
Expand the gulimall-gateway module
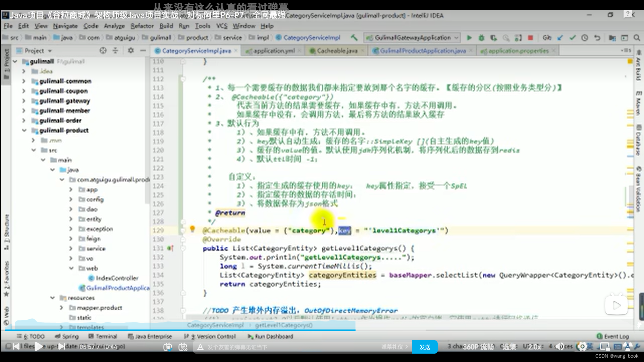tap(23, 101)
